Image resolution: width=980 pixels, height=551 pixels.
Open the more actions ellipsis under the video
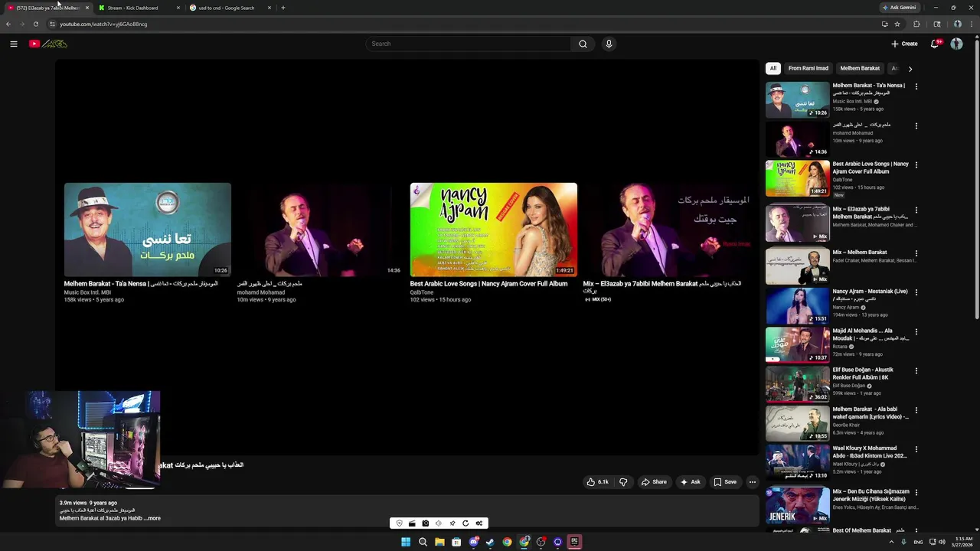753,482
